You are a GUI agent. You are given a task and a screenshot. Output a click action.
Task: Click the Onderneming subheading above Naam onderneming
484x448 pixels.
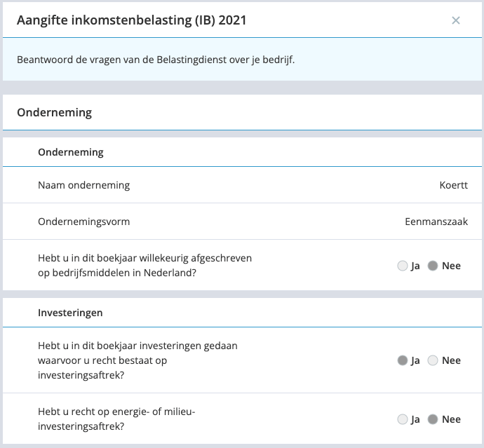tap(71, 152)
